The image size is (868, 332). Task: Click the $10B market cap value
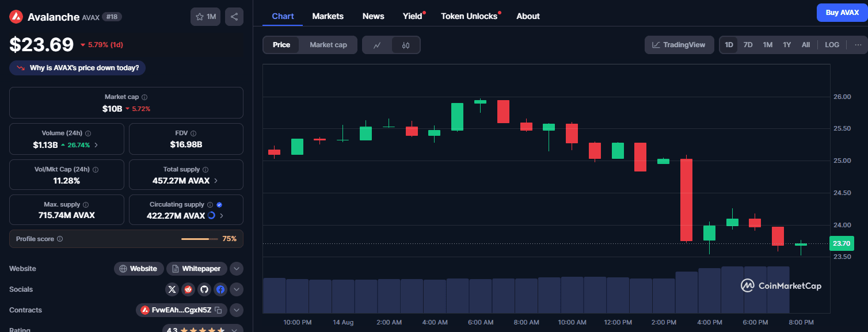[112, 109]
